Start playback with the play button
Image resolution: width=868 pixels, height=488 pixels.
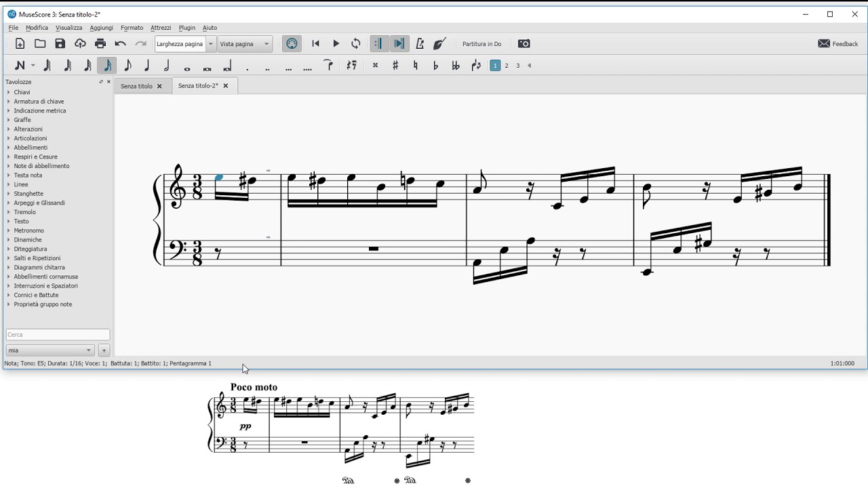pos(336,43)
